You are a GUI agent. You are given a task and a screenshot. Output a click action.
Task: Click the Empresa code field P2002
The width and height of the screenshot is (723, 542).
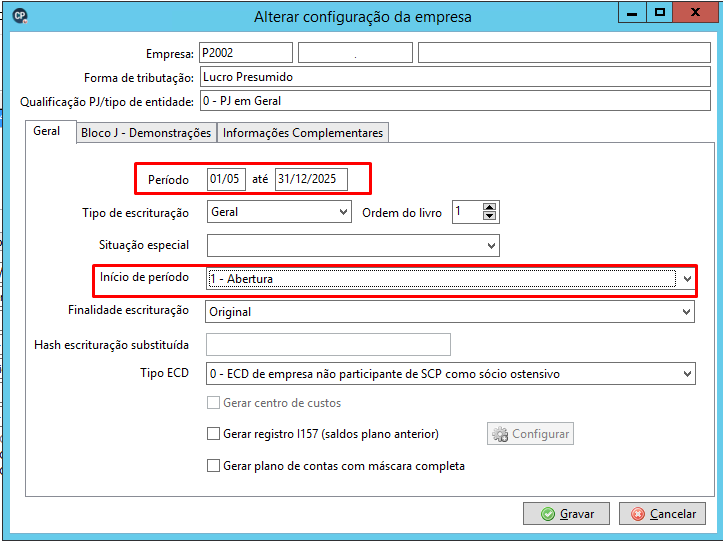coord(246,53)
